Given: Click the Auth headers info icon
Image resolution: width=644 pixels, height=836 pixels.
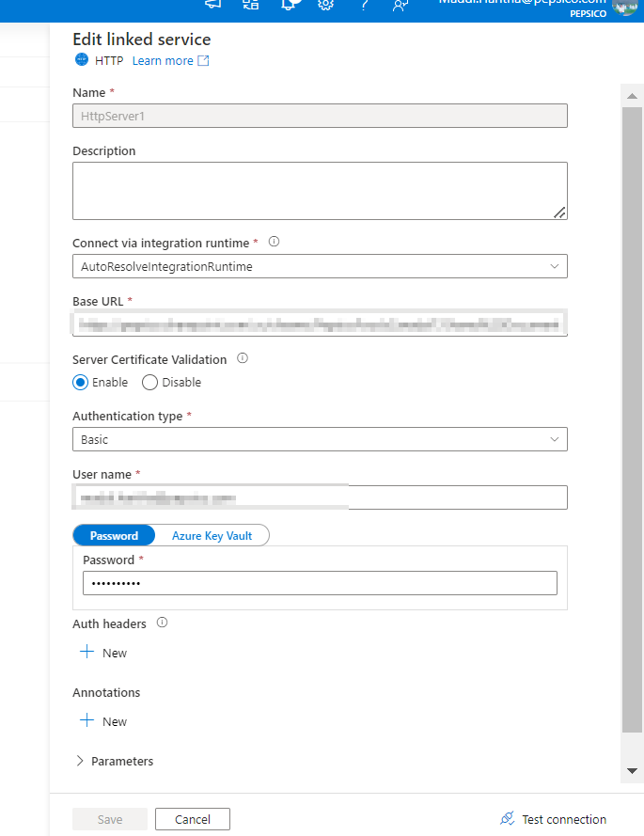Looking at the screenshot, I should pos(162,623).
